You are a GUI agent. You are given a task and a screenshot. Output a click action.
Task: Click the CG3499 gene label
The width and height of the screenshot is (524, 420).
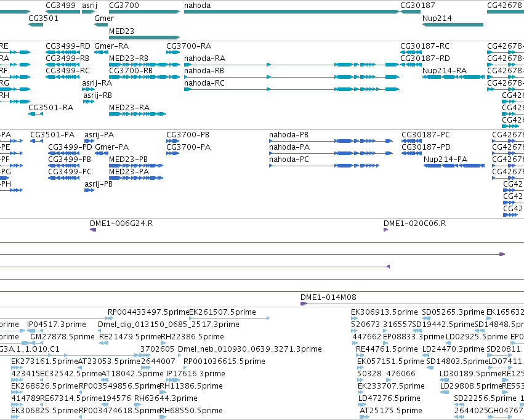click(60, 6)
